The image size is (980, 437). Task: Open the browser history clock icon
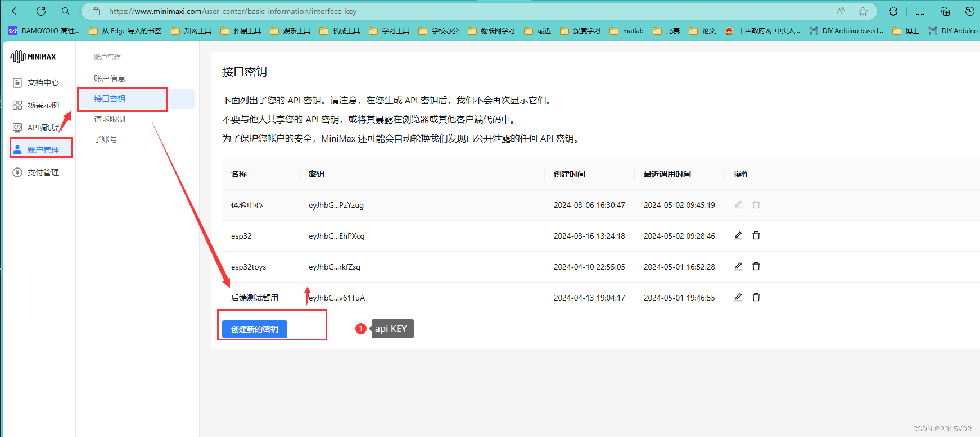(970, 11)
